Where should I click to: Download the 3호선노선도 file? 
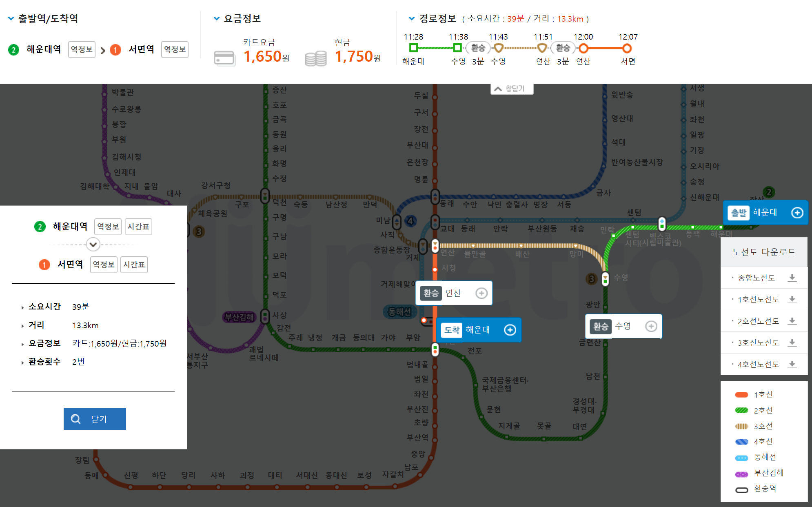pyautogui.click(x=792, y=343)
